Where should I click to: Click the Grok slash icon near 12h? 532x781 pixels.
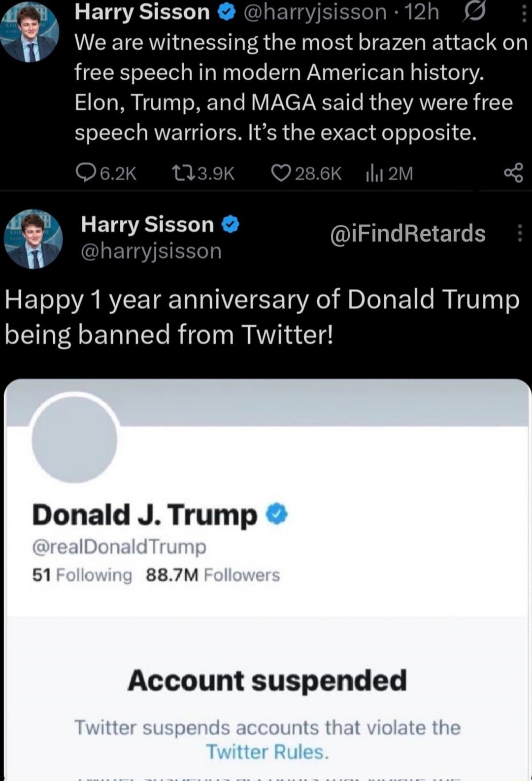click(x=471, y=12)
